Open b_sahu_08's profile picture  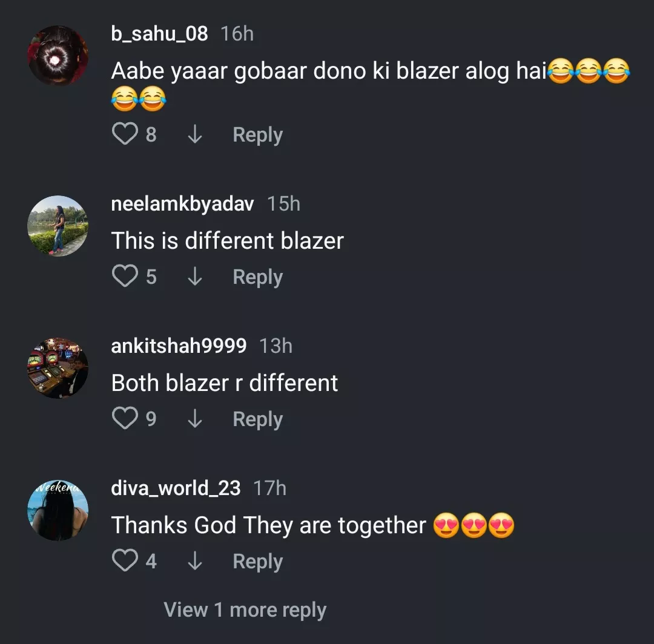click(58, 56)
